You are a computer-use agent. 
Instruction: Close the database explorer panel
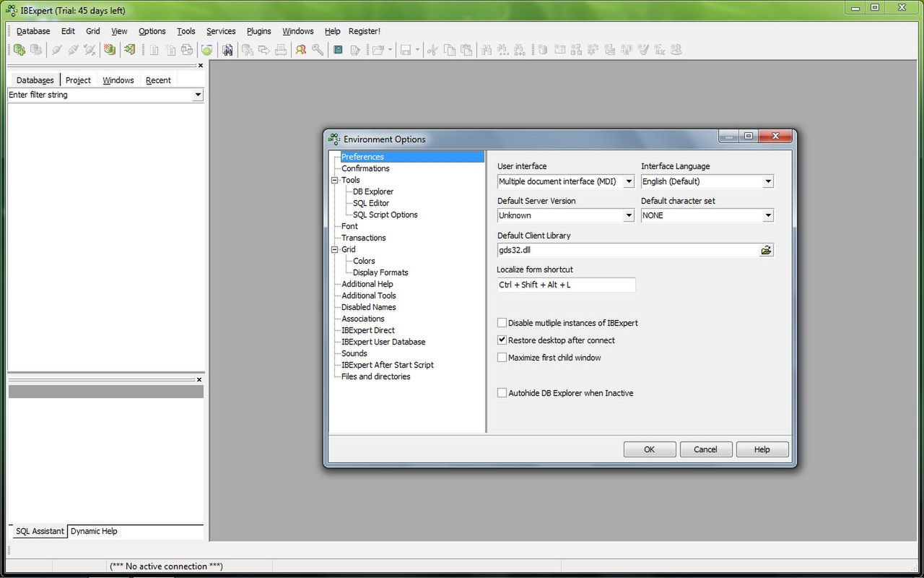(x=201, y=65)
